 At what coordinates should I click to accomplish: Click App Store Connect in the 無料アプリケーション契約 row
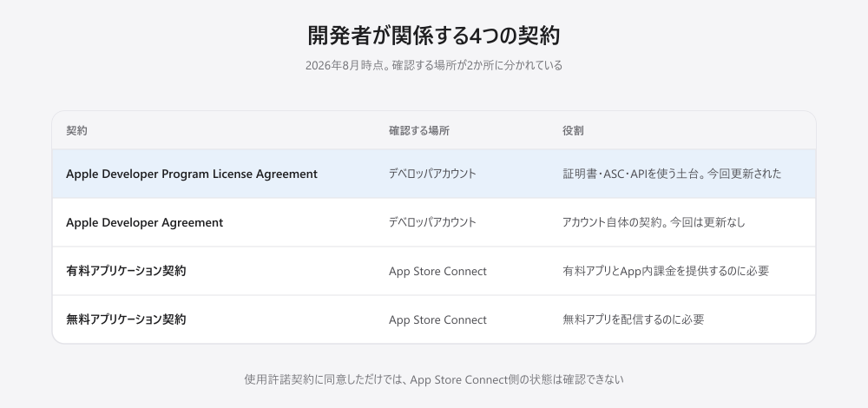point(437,320)
